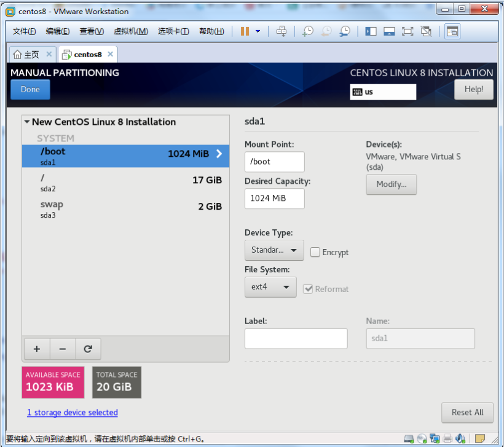Switch to the 主页 tab
This screenshot has height=447, width=504.
pos(26,54)
